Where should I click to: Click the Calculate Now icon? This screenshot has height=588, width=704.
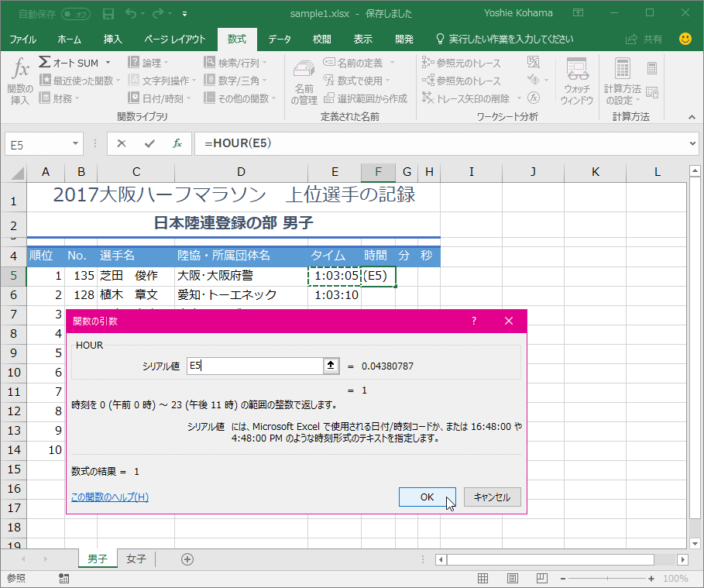(652, 68)
